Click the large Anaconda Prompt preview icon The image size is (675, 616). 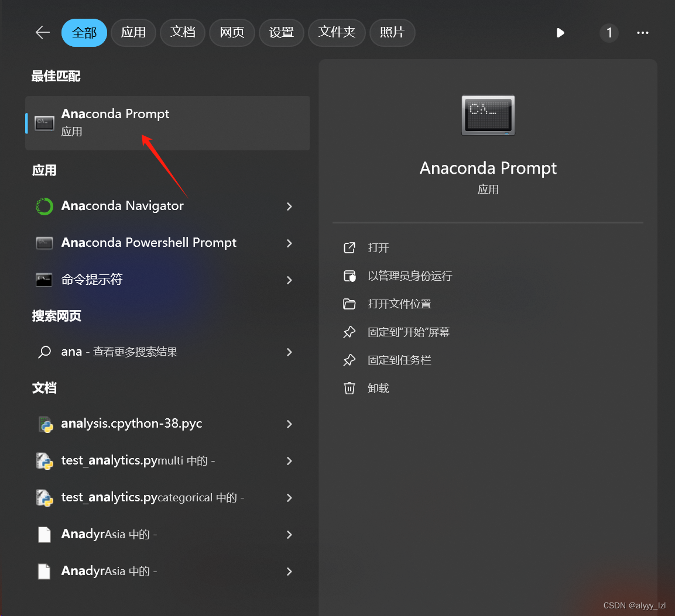pyautogui.click(x=488, y=115)
